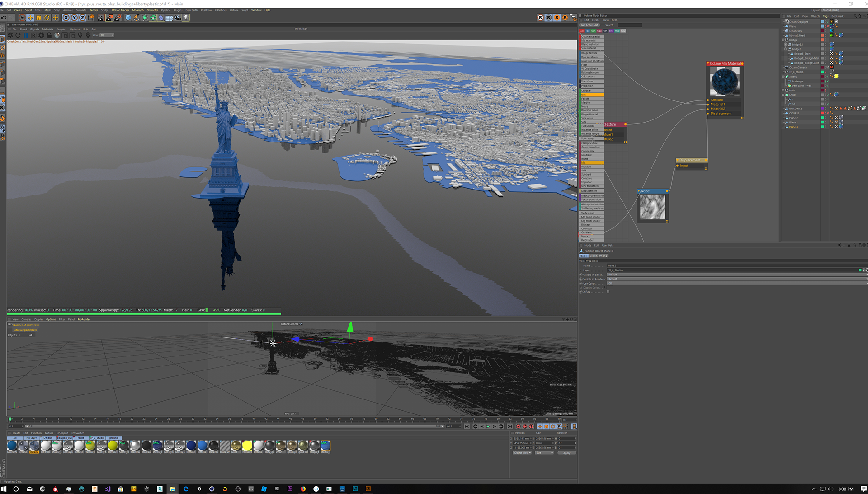868x494 pixels.
Task: Pause the Live Viewer render
Action: coord(26,35)
